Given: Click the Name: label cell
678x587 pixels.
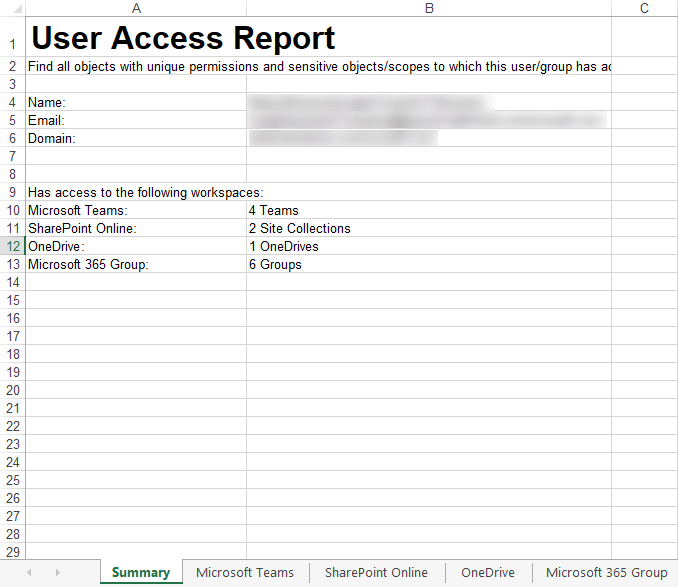Looking at the screenshot, I should [136, 102].
